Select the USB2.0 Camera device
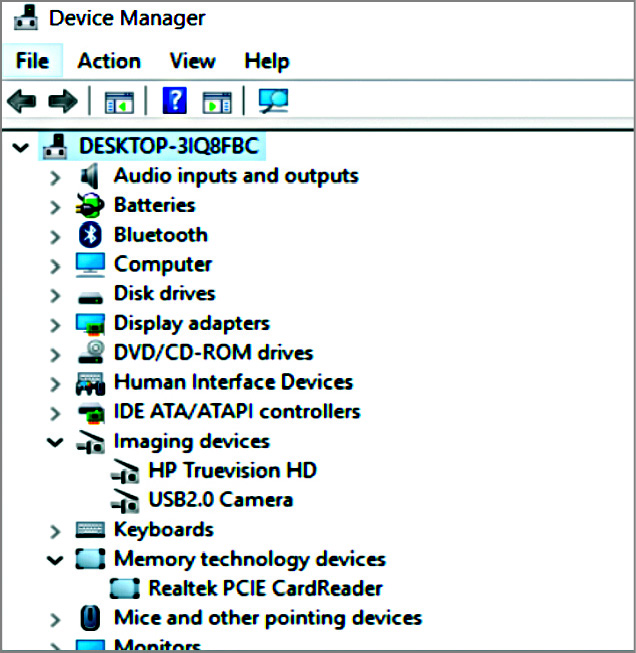This screenshot has height=653, width=636. (220, 500)
